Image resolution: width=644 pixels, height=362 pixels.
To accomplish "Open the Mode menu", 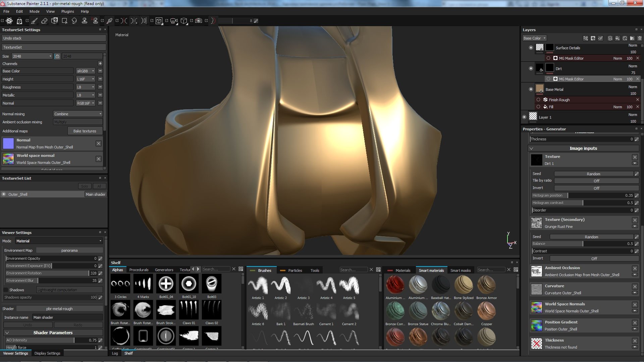I will pyautogui.click(x=35, y=11).
